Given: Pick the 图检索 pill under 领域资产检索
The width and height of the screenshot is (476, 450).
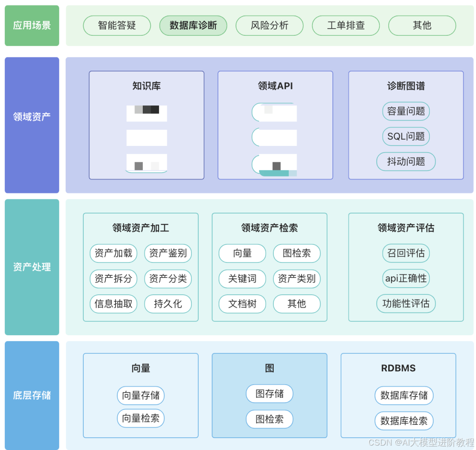Looking at the screenshot, I should pyautogui.click(x=297, y=253).
